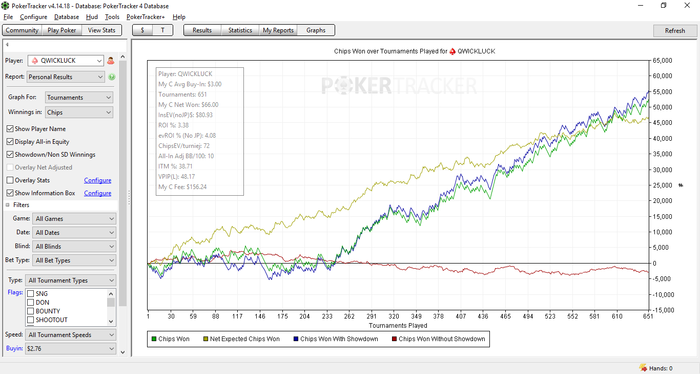The image size is (700, 374).
Task: Open the Tools menu
Action: pos(112,17)
